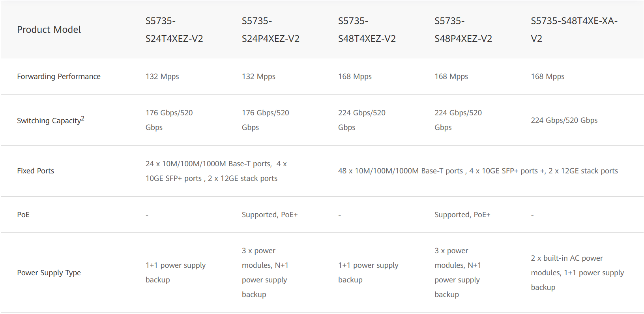The image size is (644, 314).
Task: Select the Power Supply Type row label
Action: [49, 273]
